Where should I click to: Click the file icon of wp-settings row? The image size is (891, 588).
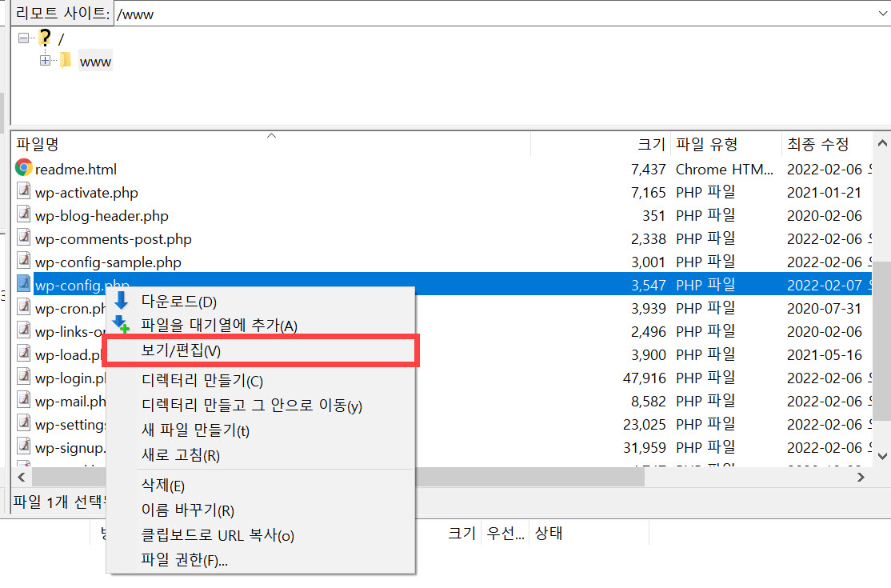(23, 423)
